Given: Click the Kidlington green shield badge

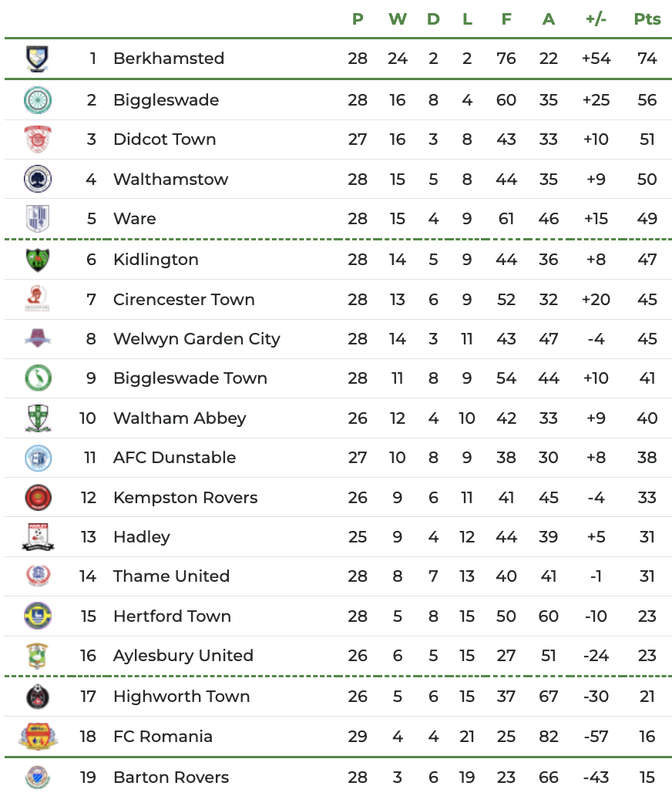Looking at the screenshot, I should (x=38, y=260).
